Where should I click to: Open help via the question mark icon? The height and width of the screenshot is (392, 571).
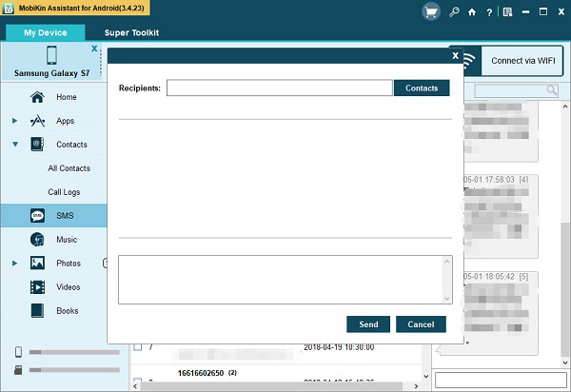(489, 12)
